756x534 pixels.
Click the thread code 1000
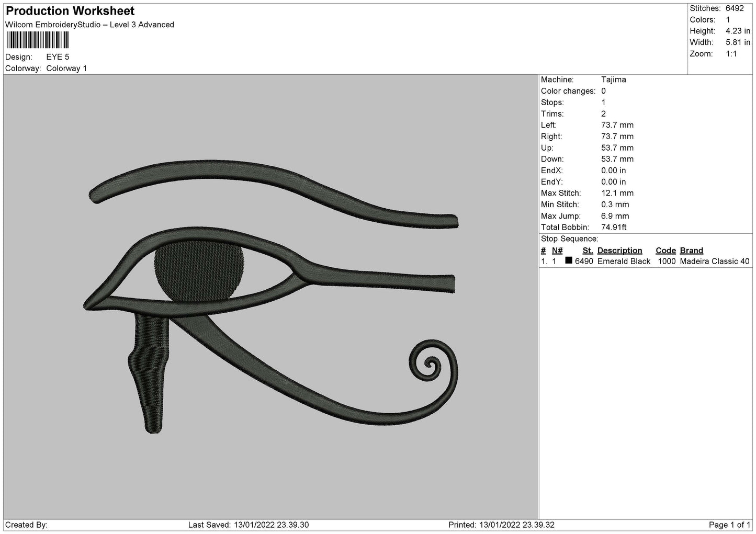pos(667,262)
